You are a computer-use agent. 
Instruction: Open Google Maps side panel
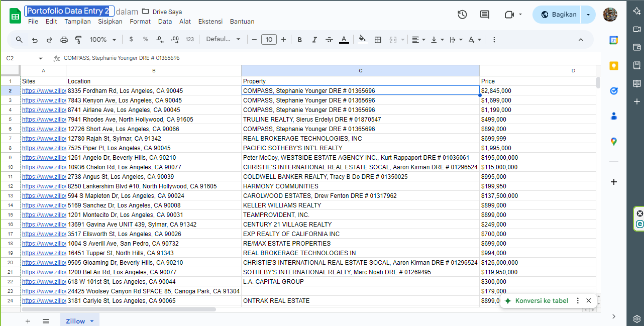click(613, 142)
